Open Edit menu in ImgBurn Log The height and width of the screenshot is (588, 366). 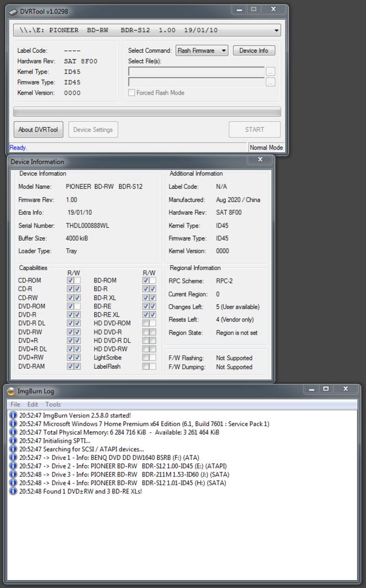(32, 404)
